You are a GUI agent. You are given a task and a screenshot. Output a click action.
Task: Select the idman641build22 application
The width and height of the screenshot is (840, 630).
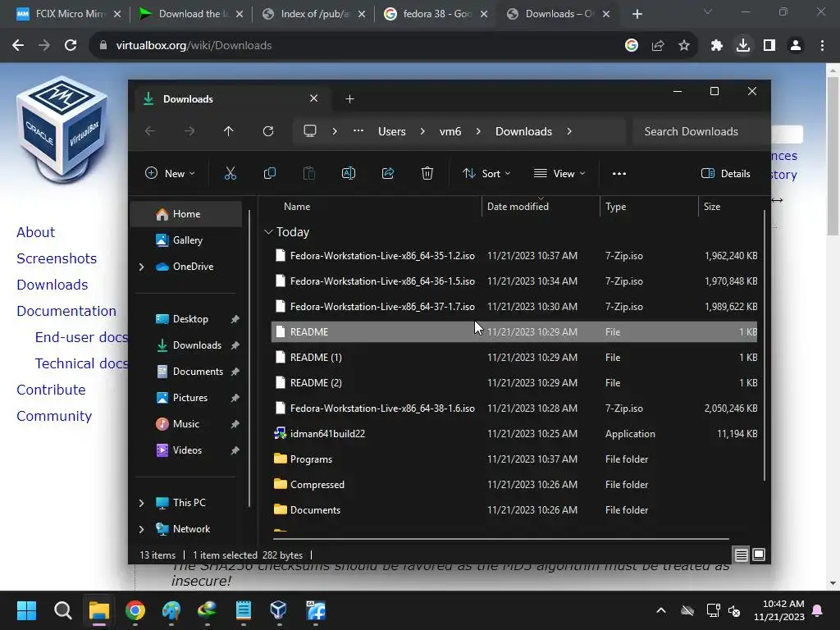pos(514,433)
